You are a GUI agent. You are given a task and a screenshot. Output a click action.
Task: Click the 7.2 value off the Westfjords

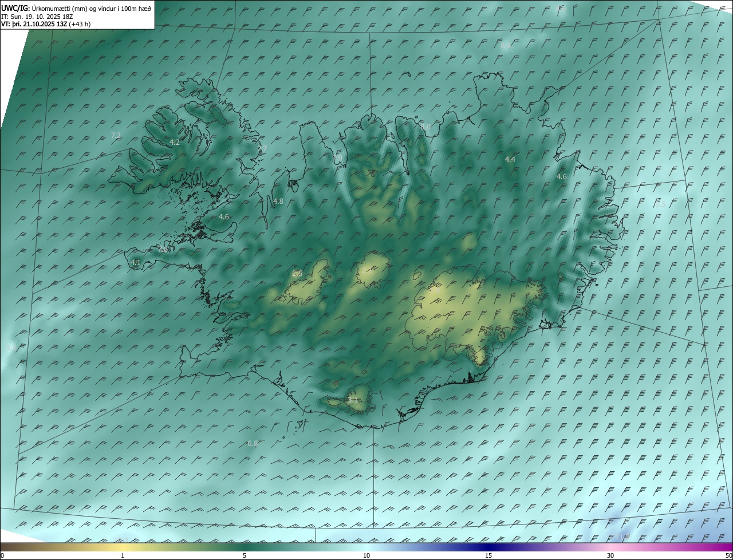(x=116, y=136)
